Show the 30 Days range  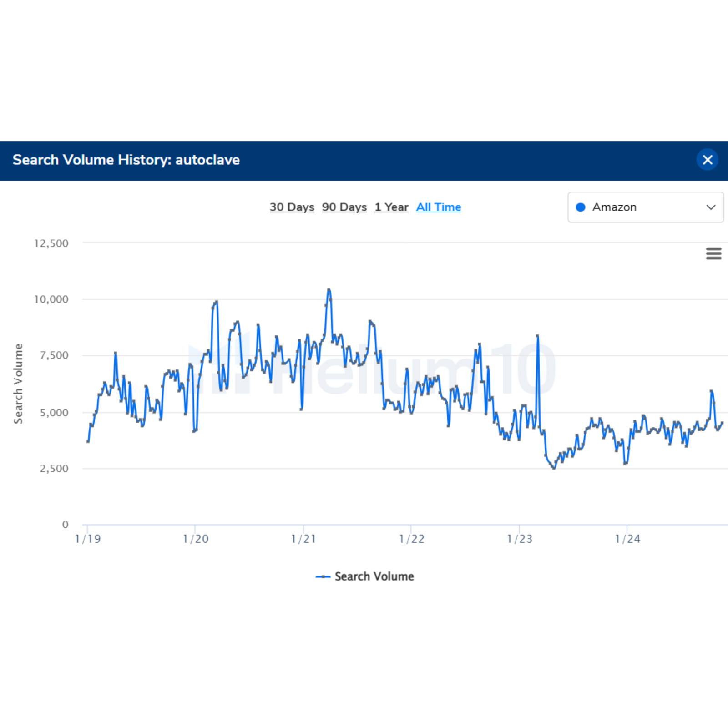tap(292, 207)
